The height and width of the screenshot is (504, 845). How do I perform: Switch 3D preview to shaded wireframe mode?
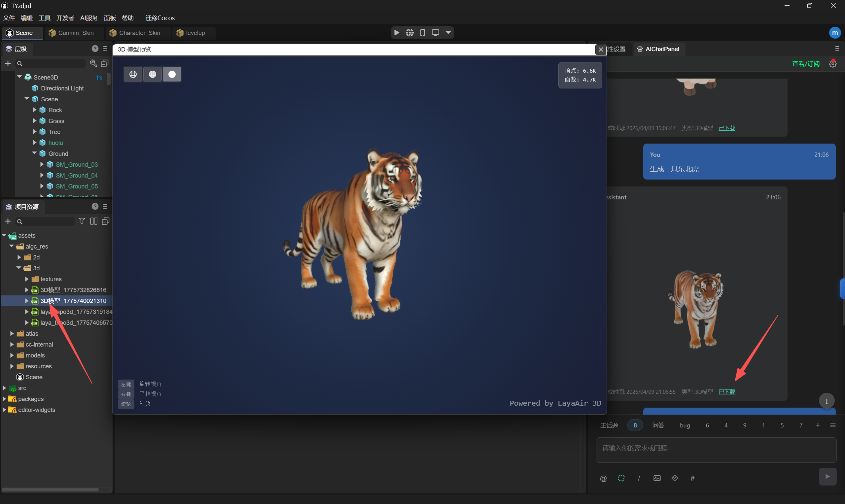pyautogui.click(x=153, y=74)
